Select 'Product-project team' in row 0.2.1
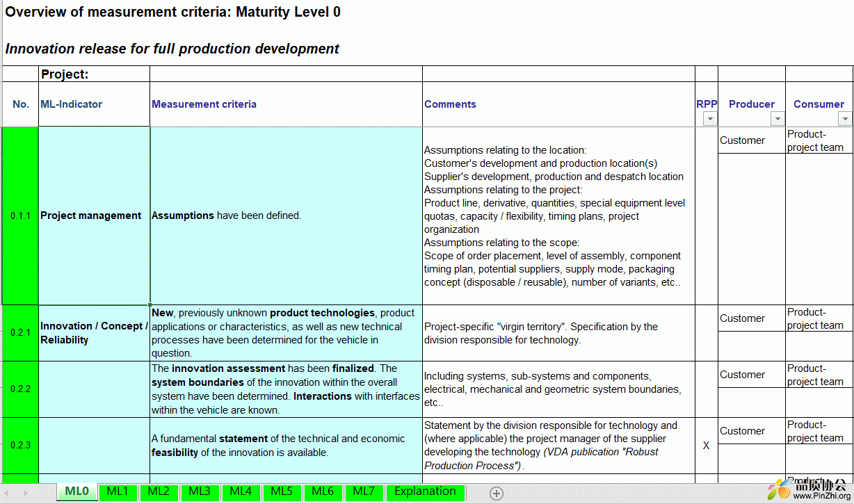Image resolution: width=854 pixels, height=504 pixels. 819,318
